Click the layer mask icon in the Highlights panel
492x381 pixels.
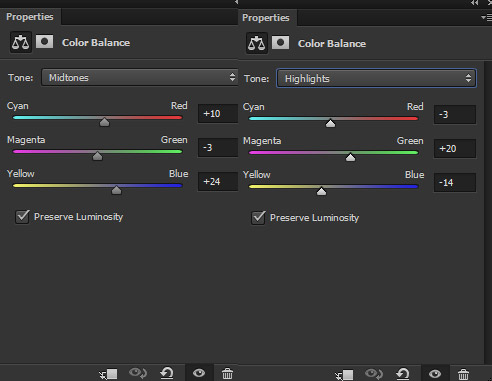pos(280,43)
